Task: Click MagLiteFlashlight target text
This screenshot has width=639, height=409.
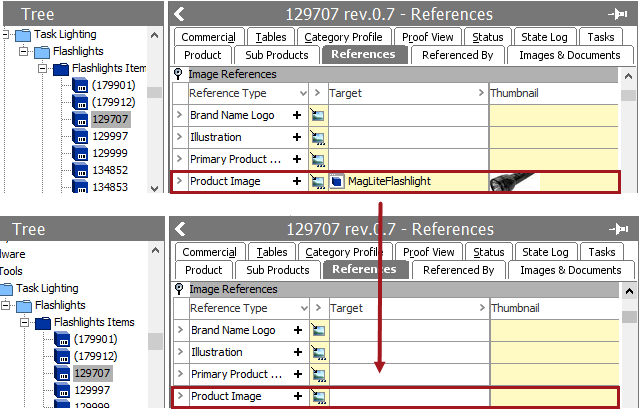Action: 389,181
